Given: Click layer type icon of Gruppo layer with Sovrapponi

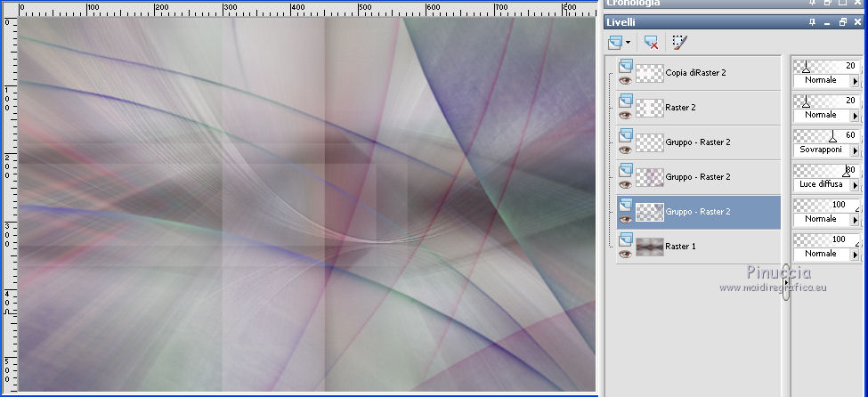Looking at the screenshot, I should point(626,135).
